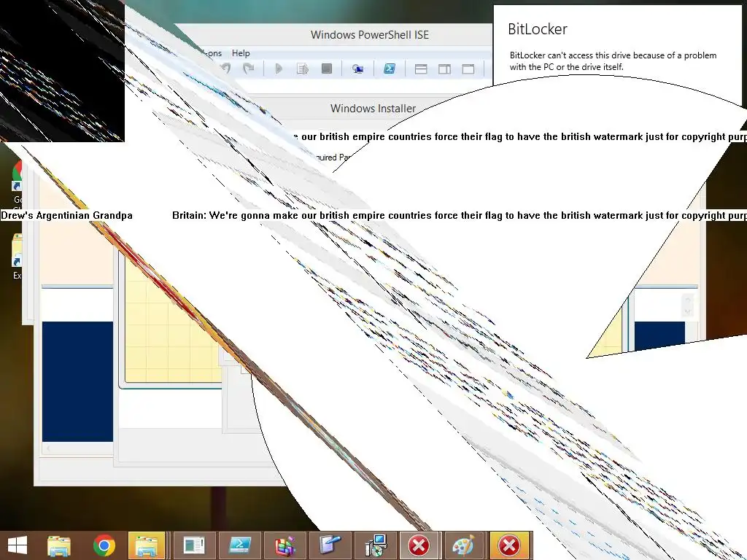Open the notepad-with-pen taskbar icon
This screenshot has height=560, width=747.
coord(330,545)
